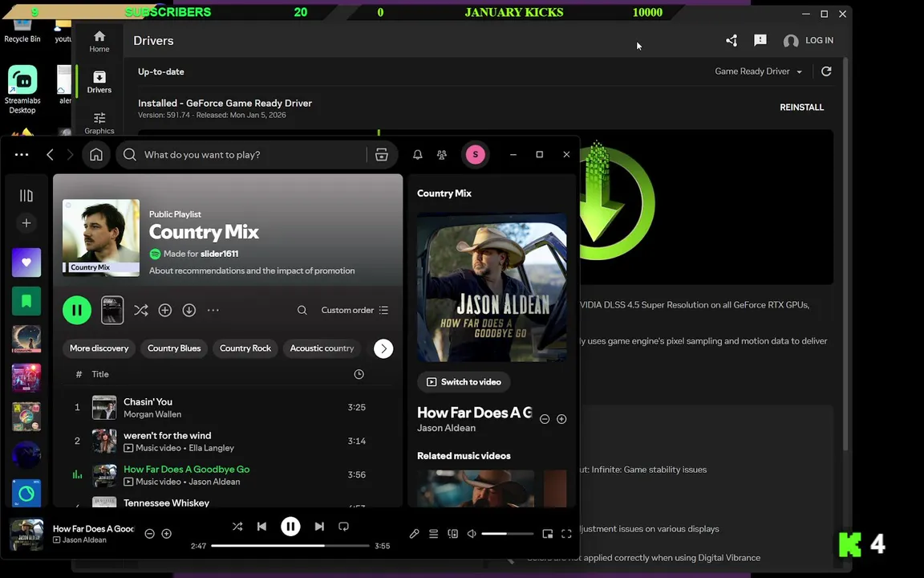
Task: Open Ella Langley artist link
Action: click(x=212, y=448)
